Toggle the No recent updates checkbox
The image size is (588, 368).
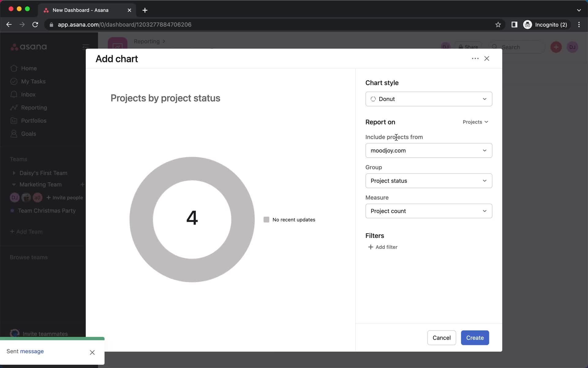point(266,219)
